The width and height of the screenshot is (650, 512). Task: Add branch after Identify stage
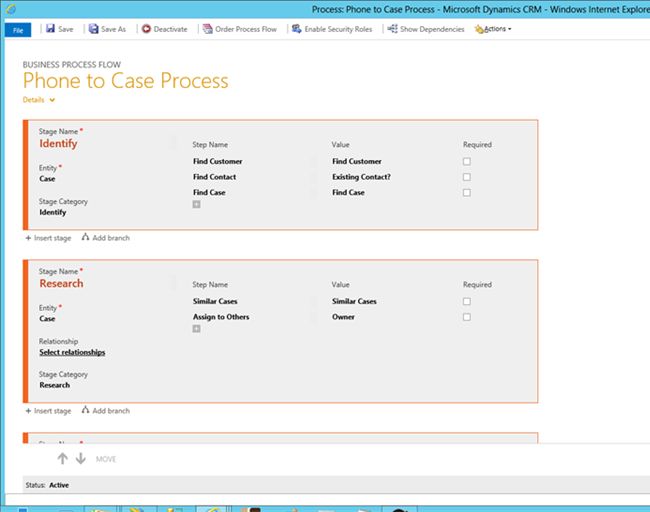click(x=106, y=238)
